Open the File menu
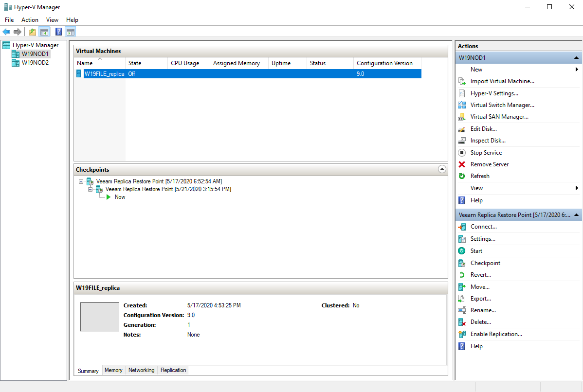Viewport: 583px width, 392px height. (x=9, y=20)
